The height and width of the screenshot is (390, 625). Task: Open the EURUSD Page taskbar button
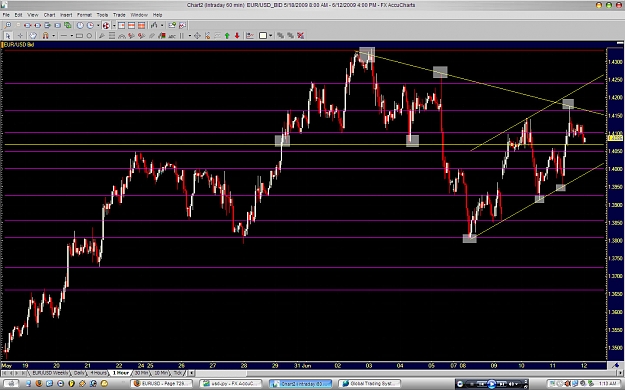(x=161, y=384)
